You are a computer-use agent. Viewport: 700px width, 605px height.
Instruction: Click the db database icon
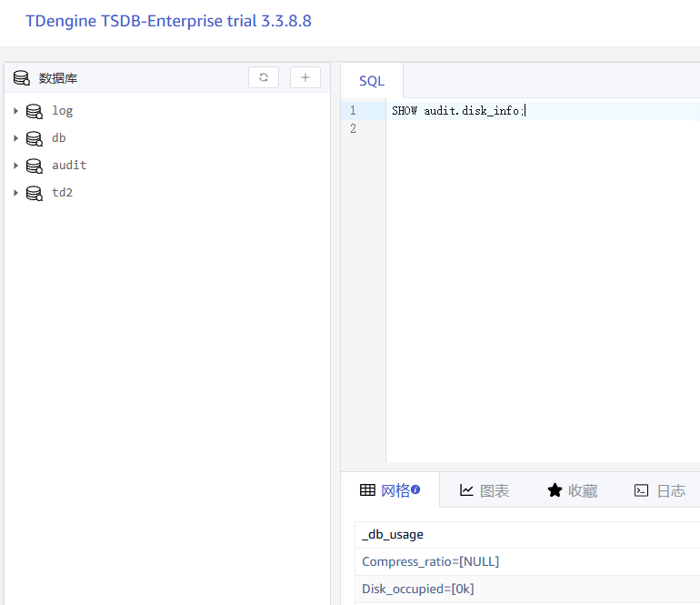point(35,138)
